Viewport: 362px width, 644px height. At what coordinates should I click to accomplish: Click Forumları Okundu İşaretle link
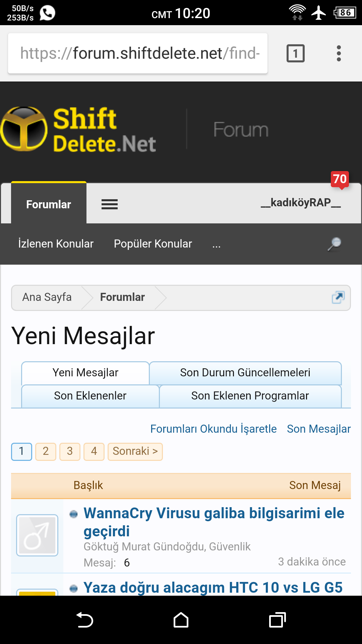[x=214, y=429]
